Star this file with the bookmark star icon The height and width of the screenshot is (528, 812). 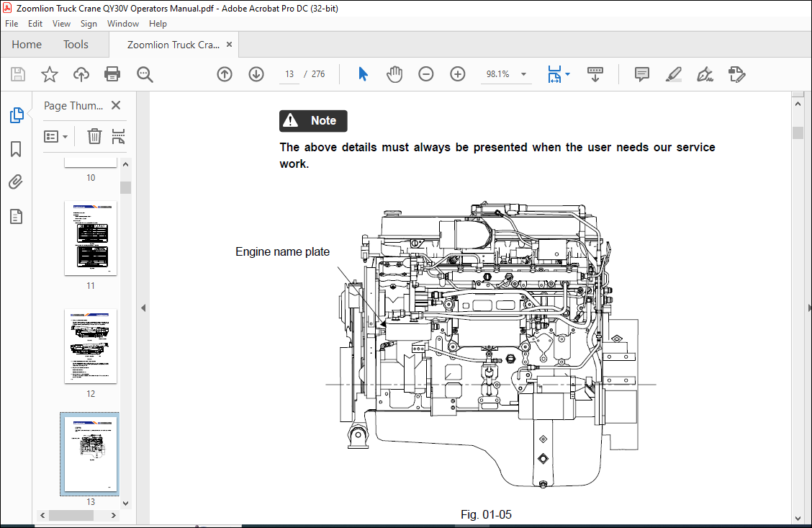pos(49,74)
